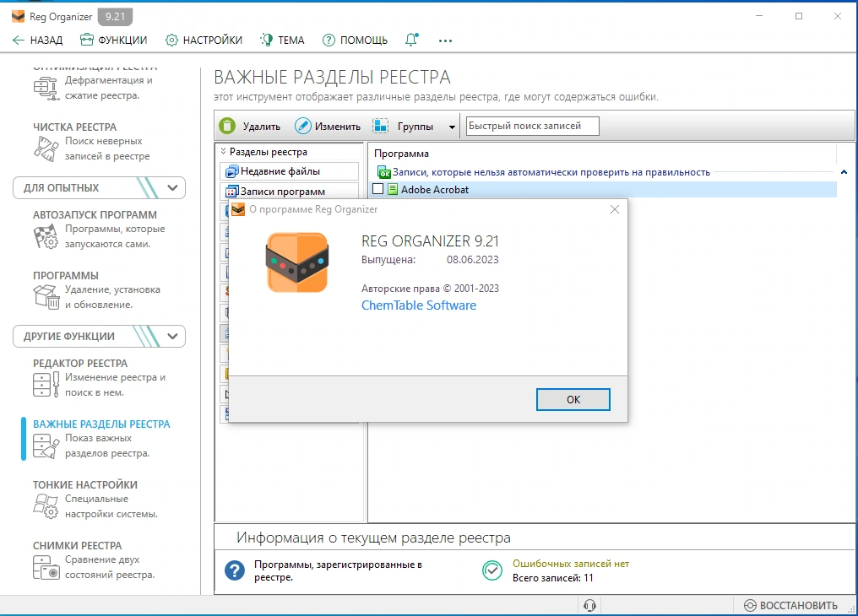Screen dimensions: 858x616
Task: Click the ВОССТАНОВИТЬ button
Action: click(790, 605)
